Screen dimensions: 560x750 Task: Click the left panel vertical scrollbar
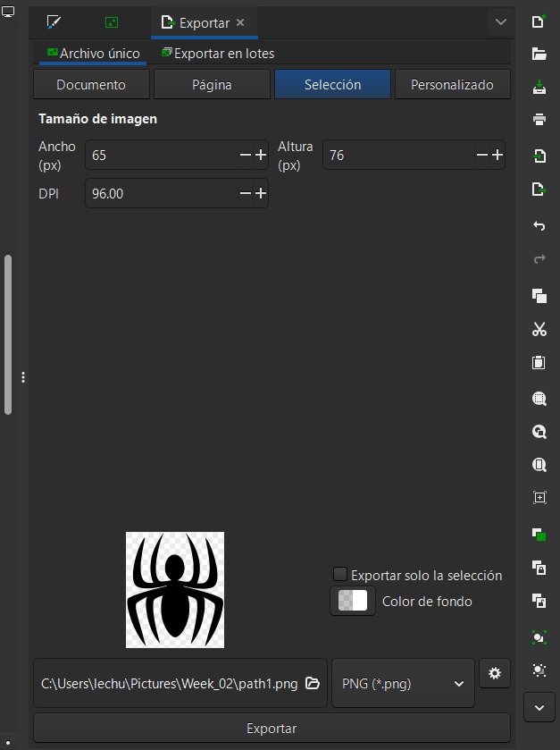point(8,334)
